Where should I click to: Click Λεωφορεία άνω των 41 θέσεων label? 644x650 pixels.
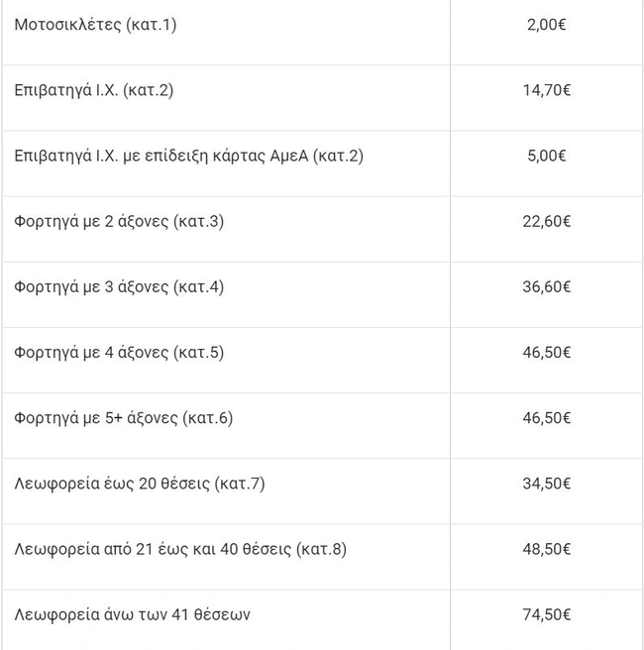point(133,614)
